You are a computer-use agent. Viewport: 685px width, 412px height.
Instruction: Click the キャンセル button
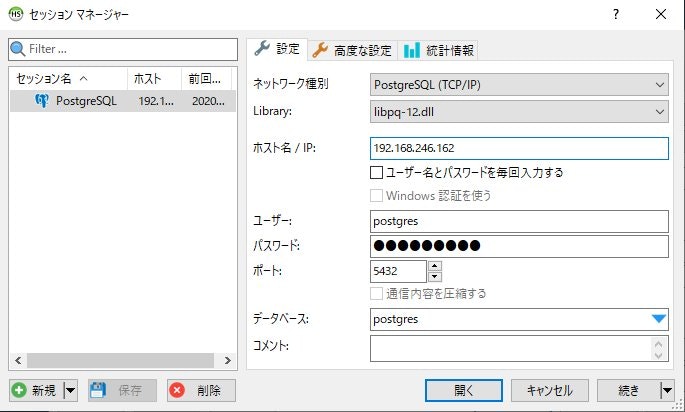click(x=550, y=390)
